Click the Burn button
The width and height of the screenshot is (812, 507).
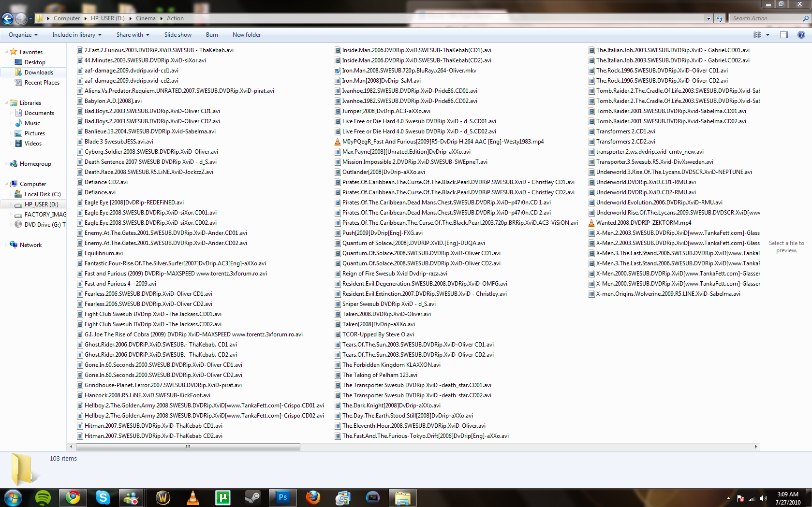[x=212, y=35]
